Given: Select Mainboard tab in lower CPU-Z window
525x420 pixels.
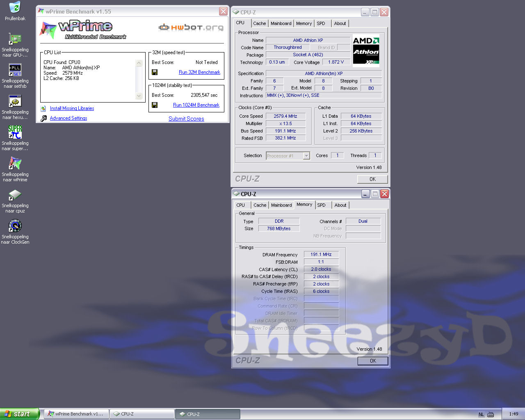Looking at the screenshot, I should pos(281,205).
